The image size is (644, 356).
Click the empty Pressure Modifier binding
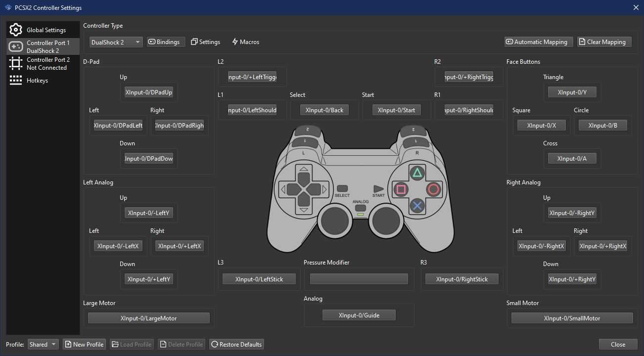pos(359,279)
